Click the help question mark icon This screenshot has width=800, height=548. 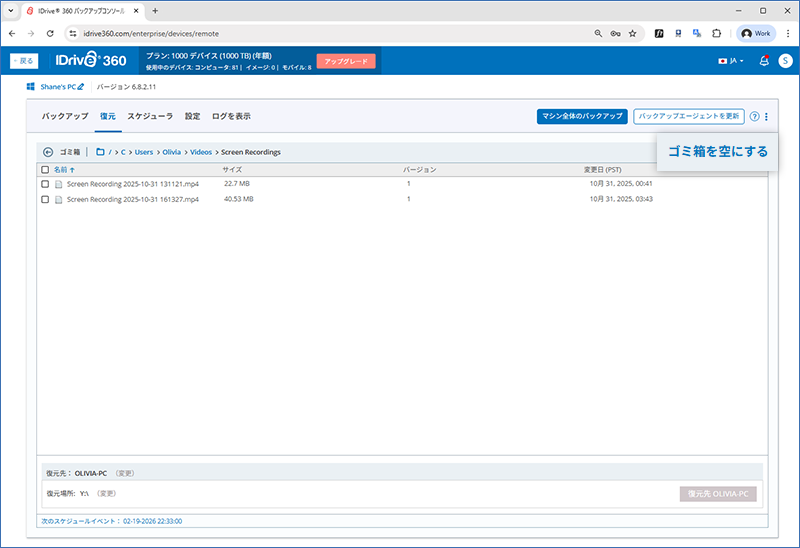[x=754, y=117]
